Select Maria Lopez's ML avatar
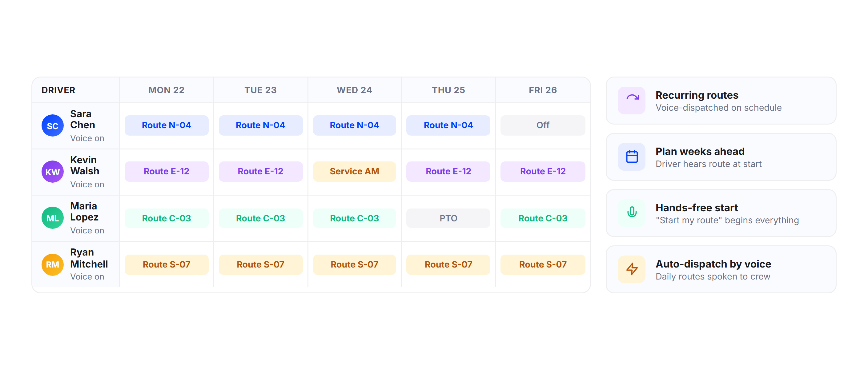 tap(53, 218)
